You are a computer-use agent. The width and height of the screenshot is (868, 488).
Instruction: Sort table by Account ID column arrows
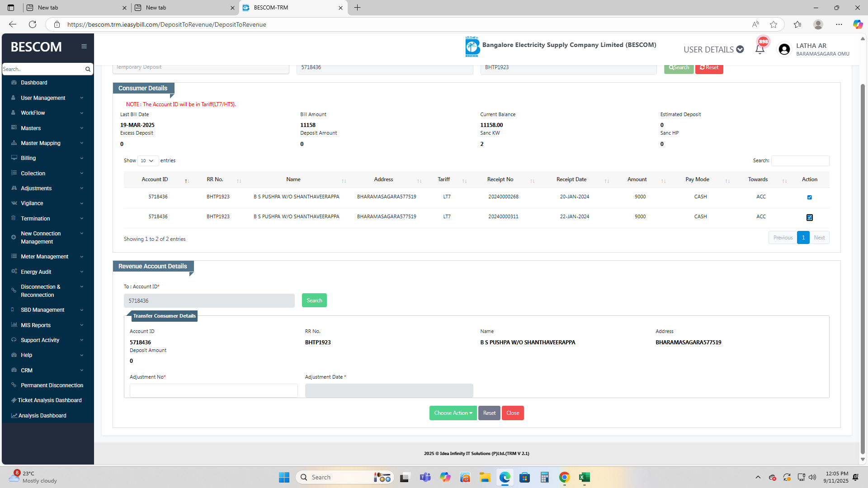[x=187, y=181]
